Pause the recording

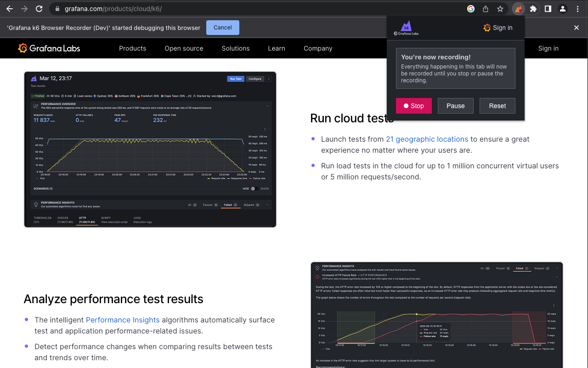456,106
